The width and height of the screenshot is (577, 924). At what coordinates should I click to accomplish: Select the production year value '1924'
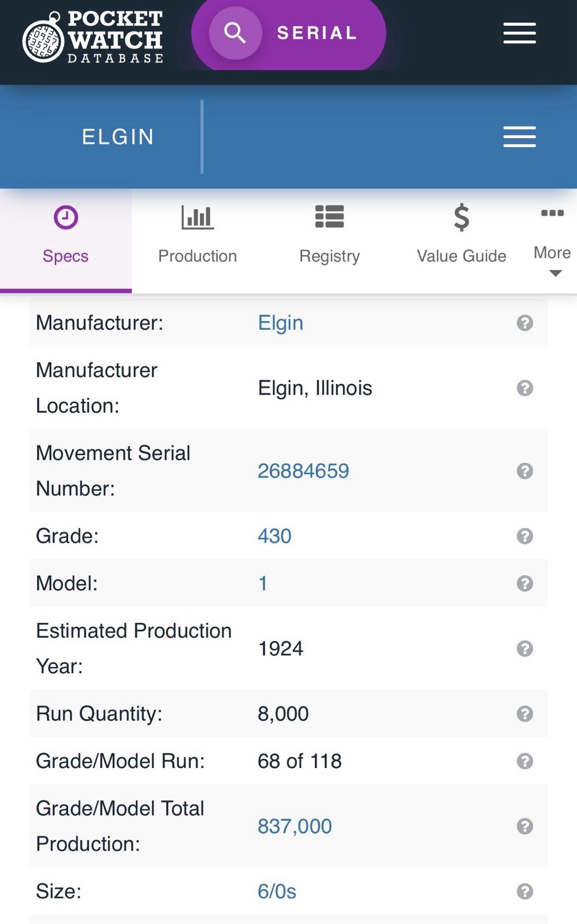(280, 649)
